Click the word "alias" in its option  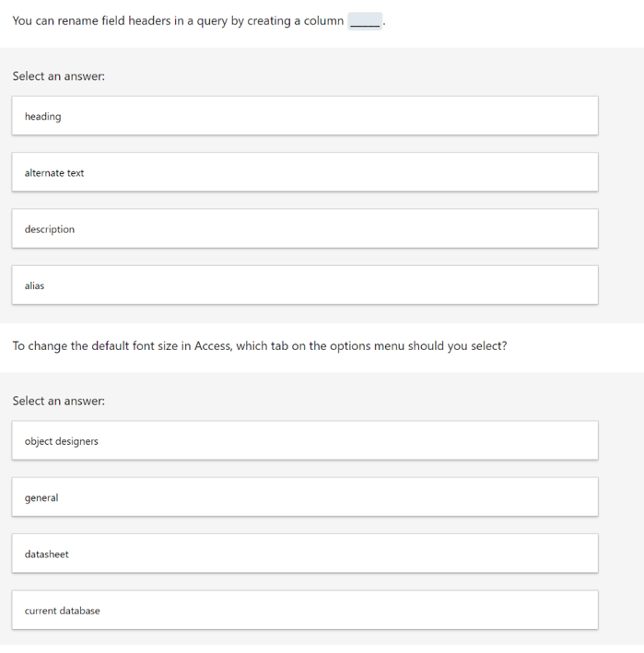point(35,286)
